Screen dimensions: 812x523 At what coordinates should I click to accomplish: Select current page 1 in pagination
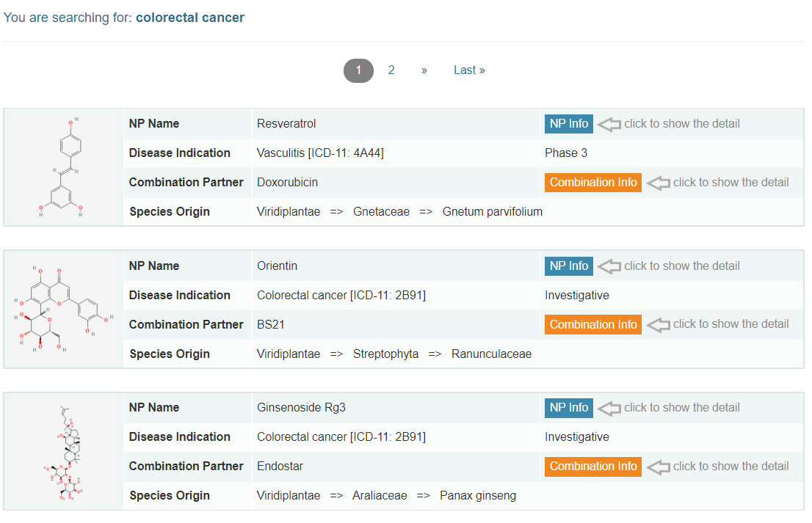[358, 70]
